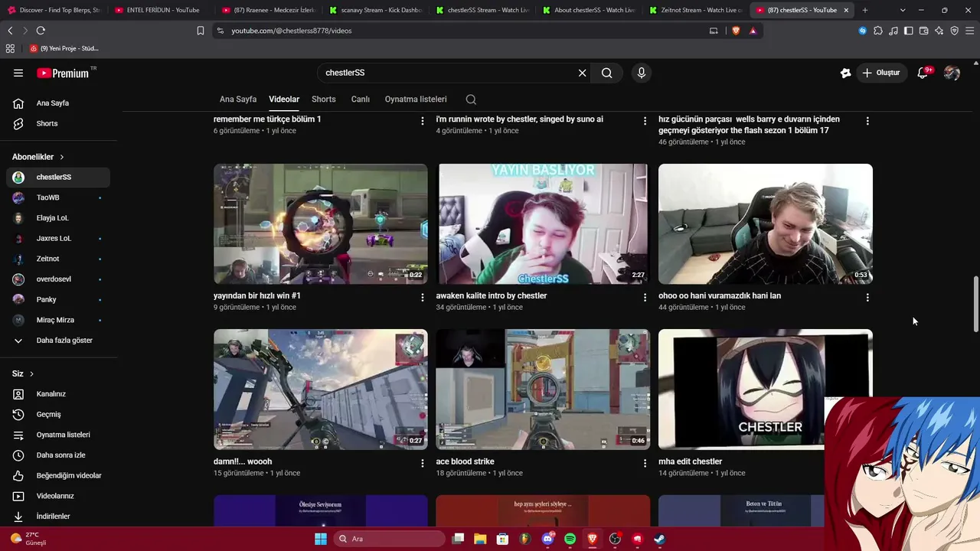980x551 pixels.
Task: Open Daha sonra izle list
Action: [x=58, y=455]
